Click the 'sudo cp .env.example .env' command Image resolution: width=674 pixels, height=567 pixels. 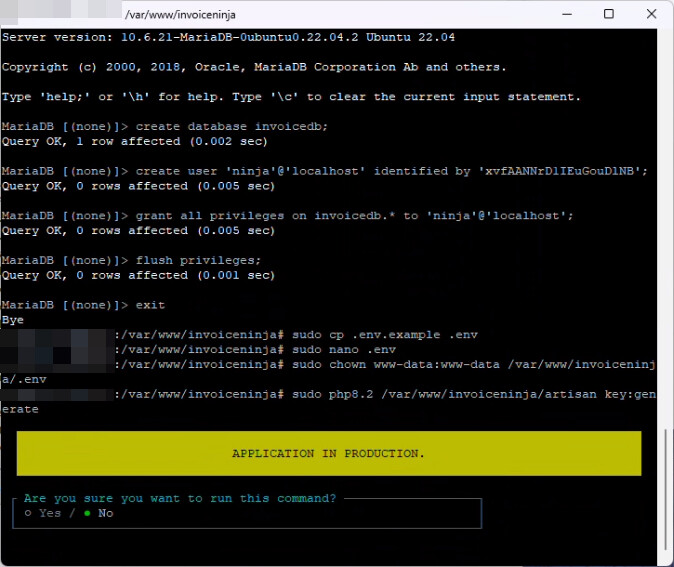pos(385,335)
